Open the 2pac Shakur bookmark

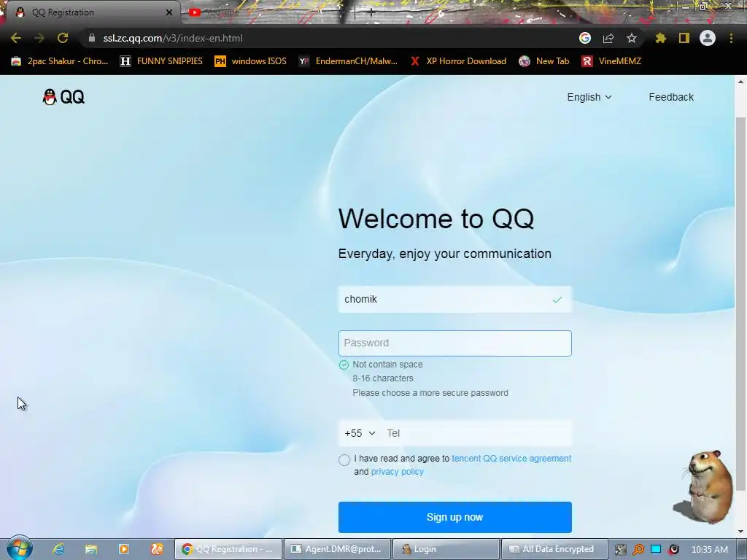tap(60, 61)
